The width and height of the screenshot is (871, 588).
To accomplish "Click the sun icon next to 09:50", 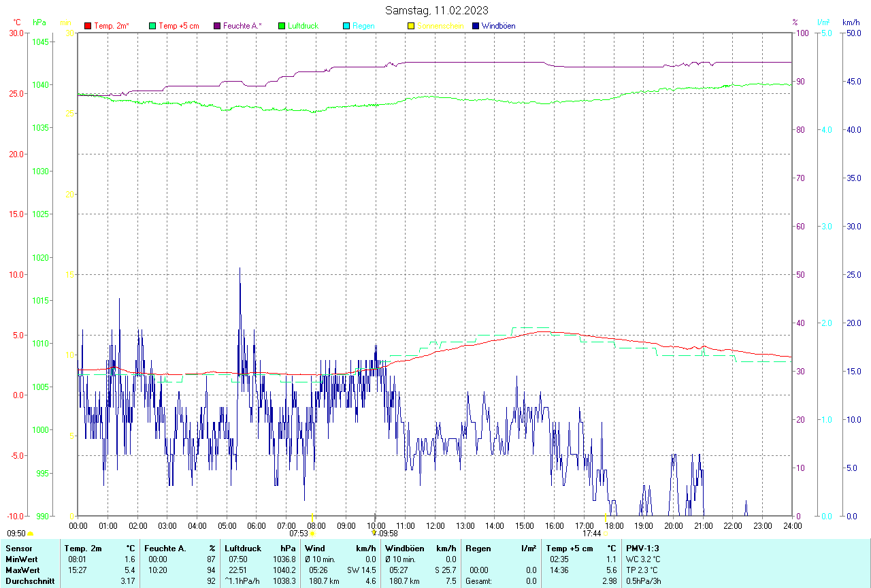I will tap(31, 534).
